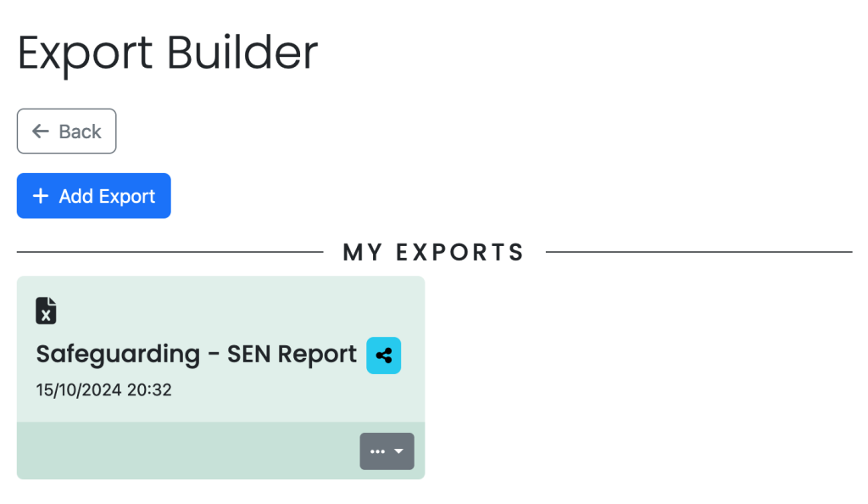Screen dimensions: 868x504
Task: Click the divider line right of MY EXPORTS
Action: (698, 252)
